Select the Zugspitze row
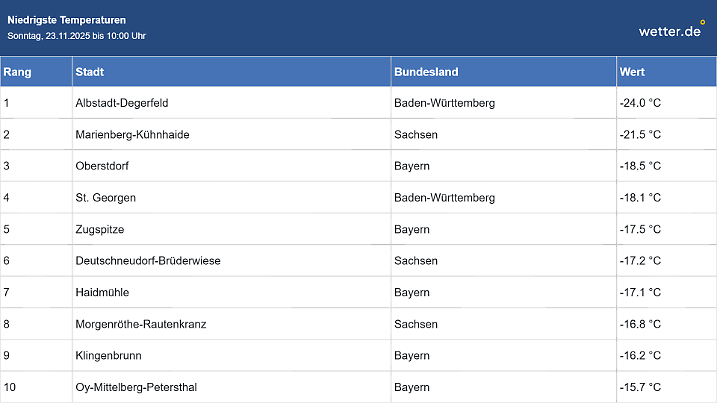 pos(101,229)
